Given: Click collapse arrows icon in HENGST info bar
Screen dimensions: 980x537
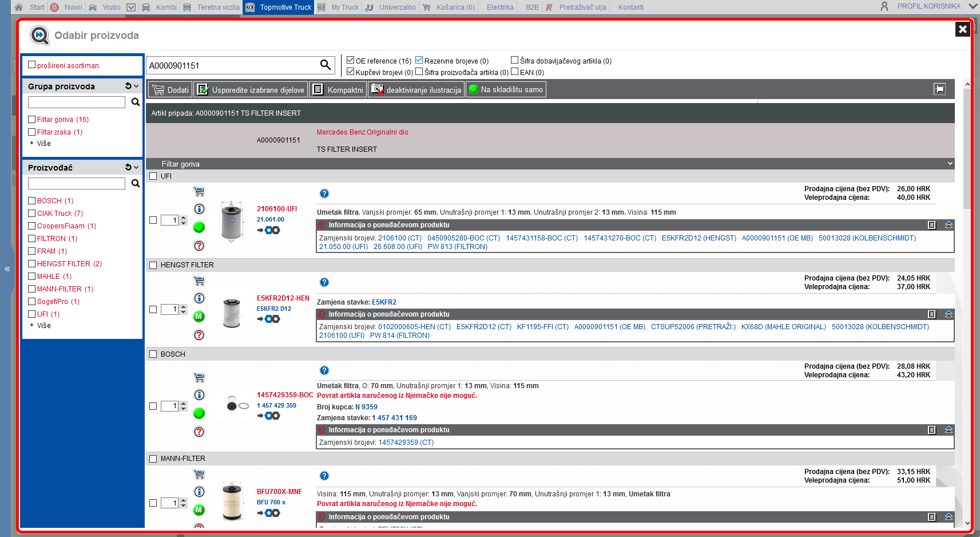Looking at the screenshot, I should (x=949, y=314).
